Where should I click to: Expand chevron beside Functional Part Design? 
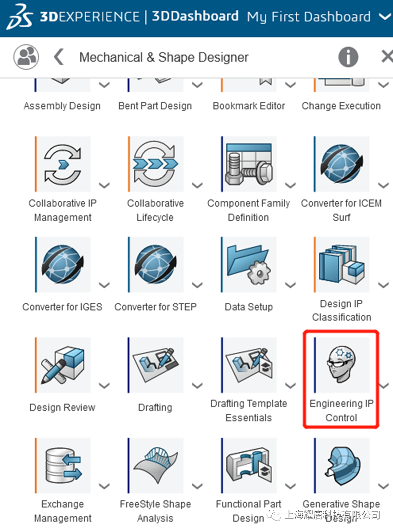click(x=291, y=486)
